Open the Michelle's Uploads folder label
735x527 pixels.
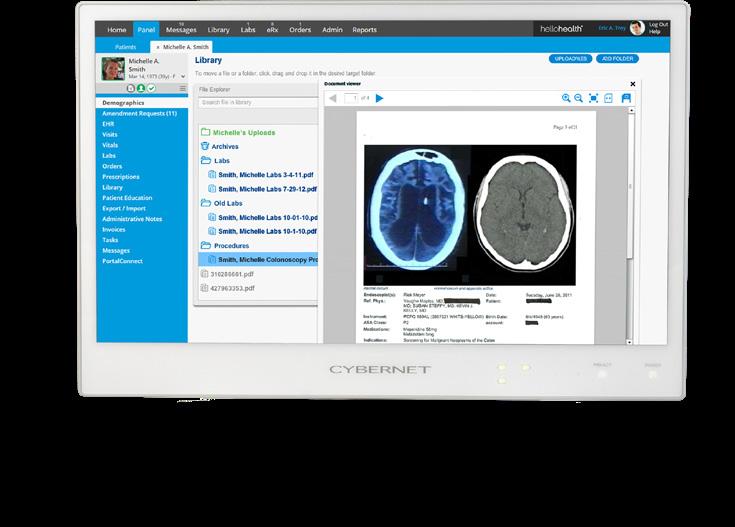244,133
